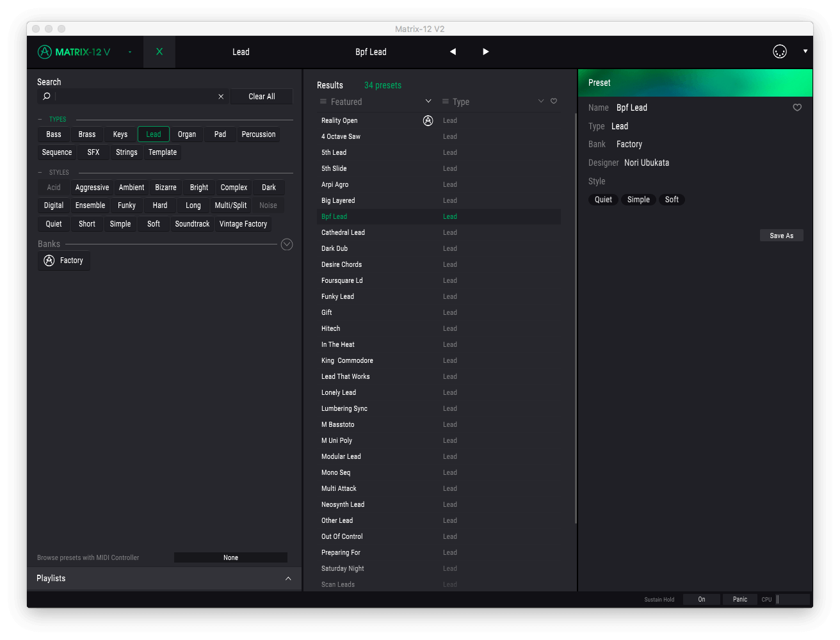The width and height of the screenshot is (840, 640).
Task: Click the Bpf Lead preset name in toolbar
Action: tap(371, 52)
